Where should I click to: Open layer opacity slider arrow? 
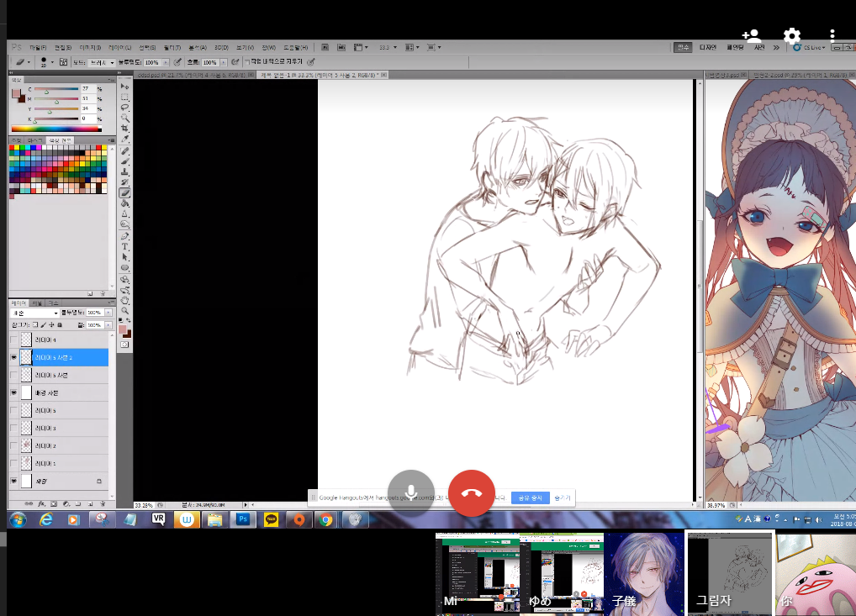[108, 313]
